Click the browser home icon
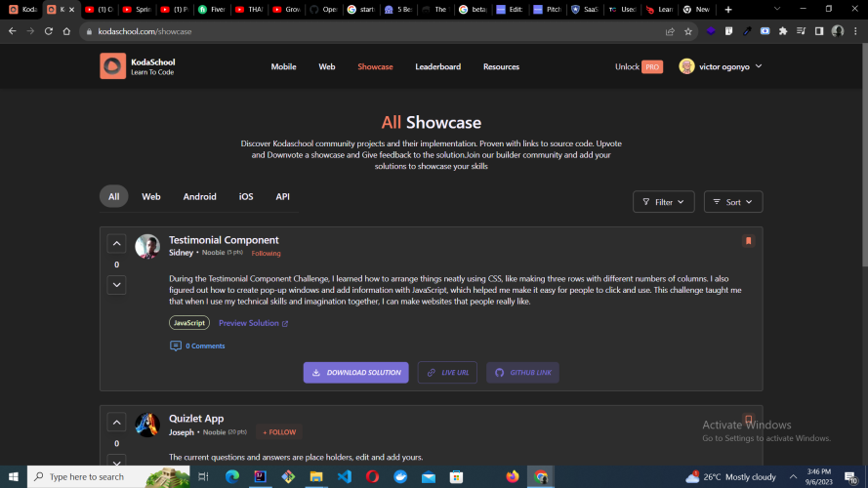Image resolution: width=868 pixels, height=488 pixels. 66,31
